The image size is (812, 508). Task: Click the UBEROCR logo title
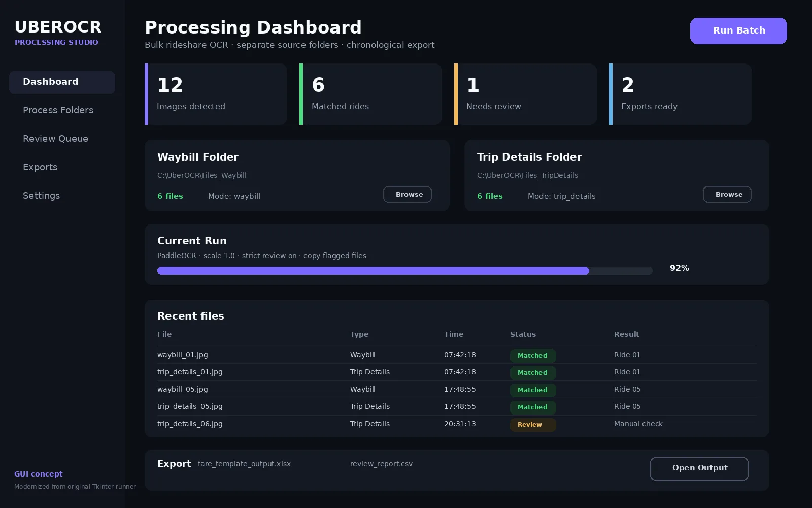[x=58, y=26]
